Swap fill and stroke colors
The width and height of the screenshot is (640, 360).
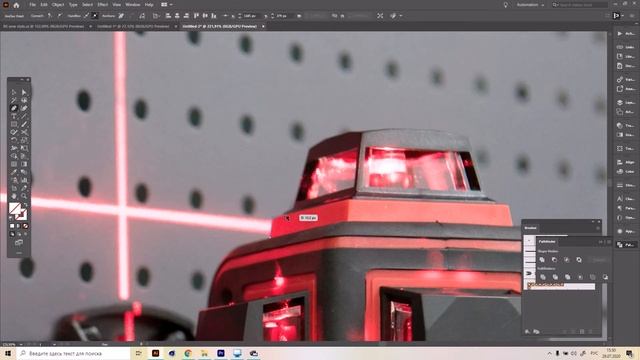click(x=25, y=204)
